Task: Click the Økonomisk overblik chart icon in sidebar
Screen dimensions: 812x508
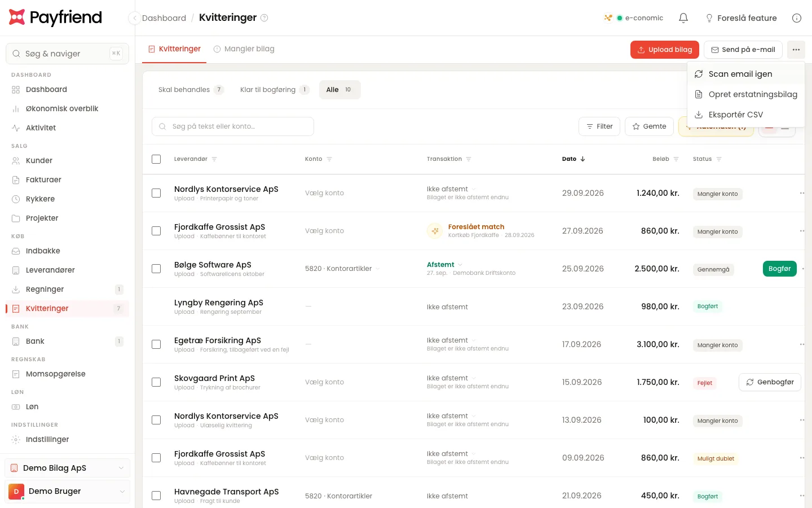Action: (x=16, y=109)
